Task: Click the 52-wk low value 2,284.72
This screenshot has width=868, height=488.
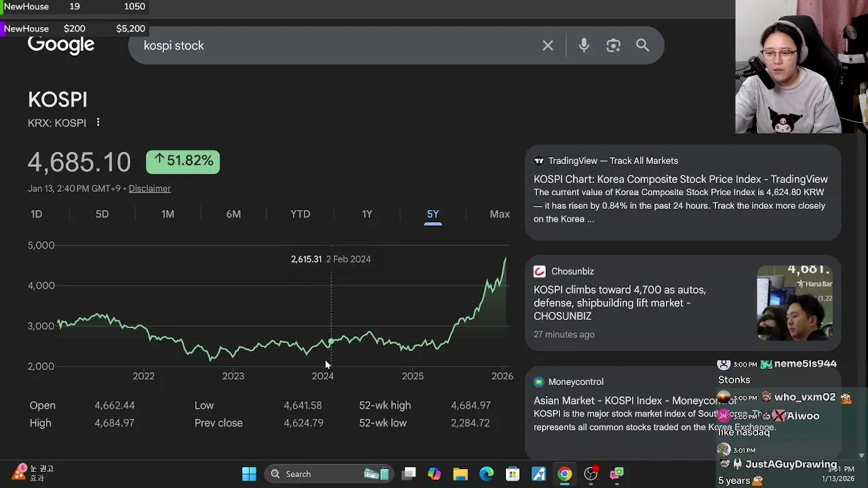Action: (470, 423)
